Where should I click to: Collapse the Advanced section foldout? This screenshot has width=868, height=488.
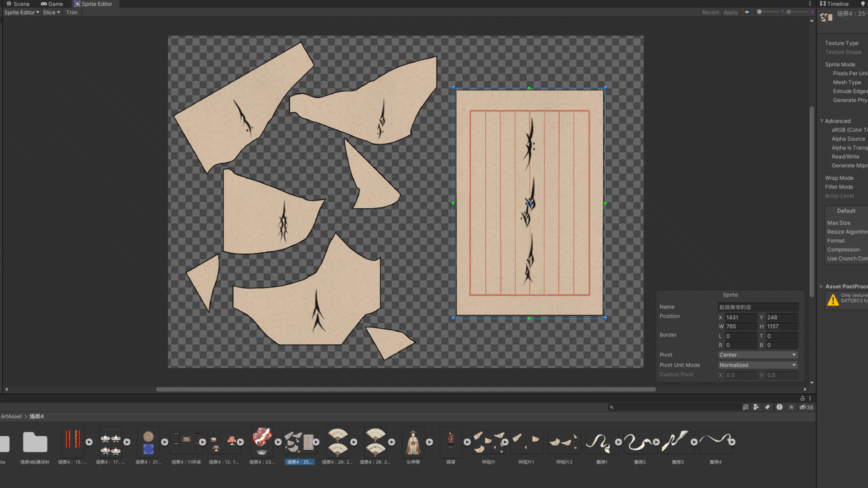click(822, 121)
